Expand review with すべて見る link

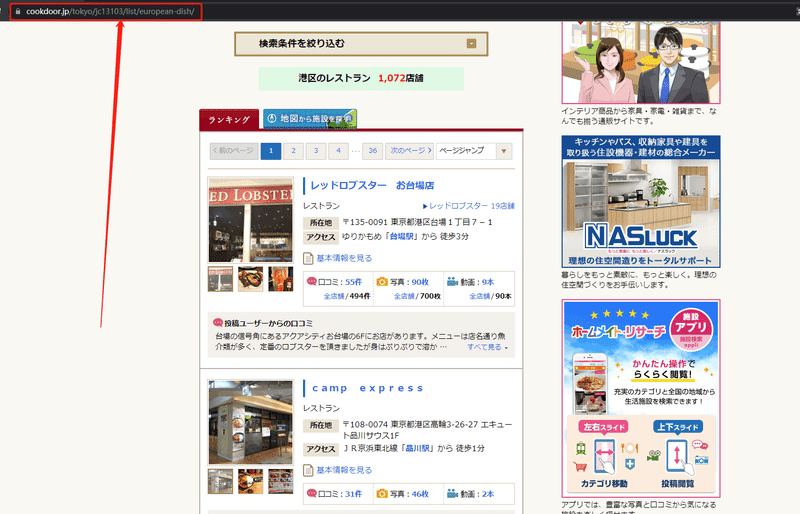pyautogui.click(x=487, y=347)
